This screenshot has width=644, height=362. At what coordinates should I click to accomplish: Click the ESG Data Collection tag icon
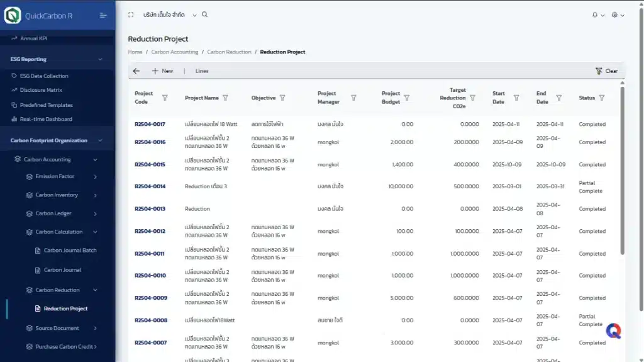[x=14, y=76]
